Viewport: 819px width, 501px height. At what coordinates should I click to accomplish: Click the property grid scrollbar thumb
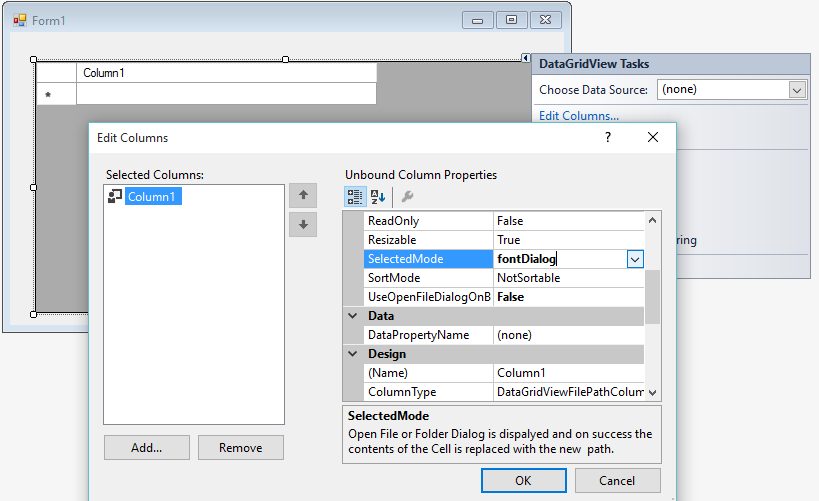click(x=652, y=296)
